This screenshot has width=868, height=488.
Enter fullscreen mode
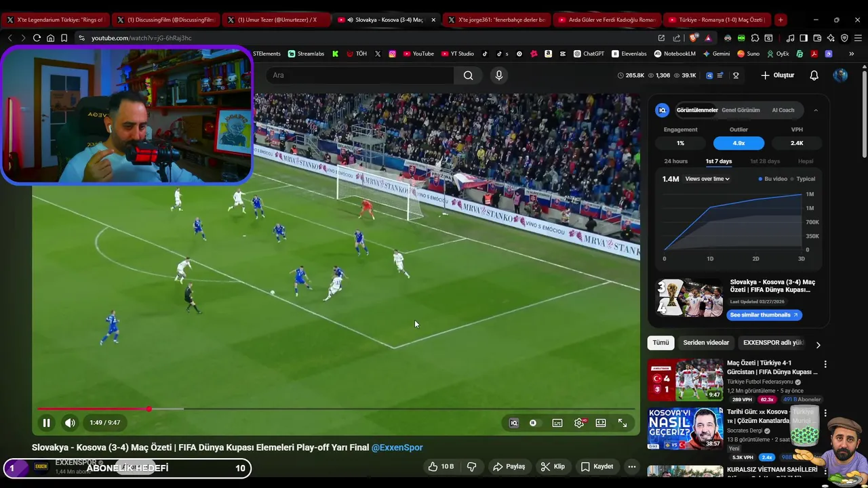pyautogui.click(x=623, y=423)
